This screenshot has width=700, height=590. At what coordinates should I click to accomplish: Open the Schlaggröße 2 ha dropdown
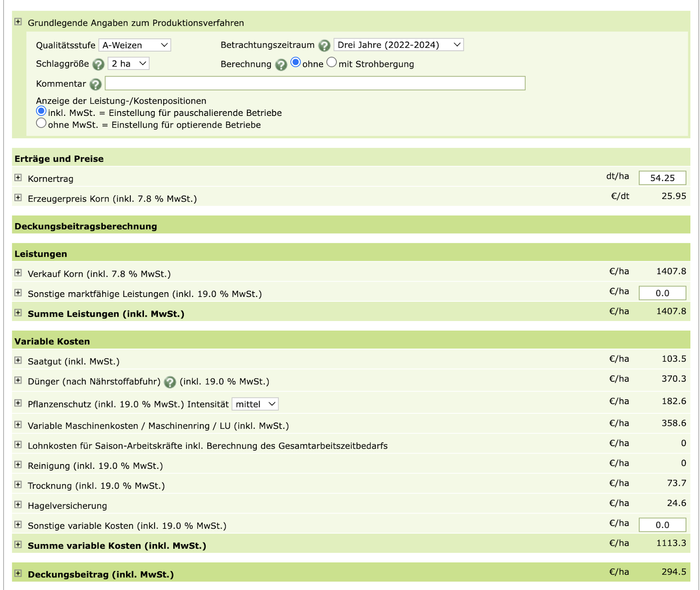[128, 63]
